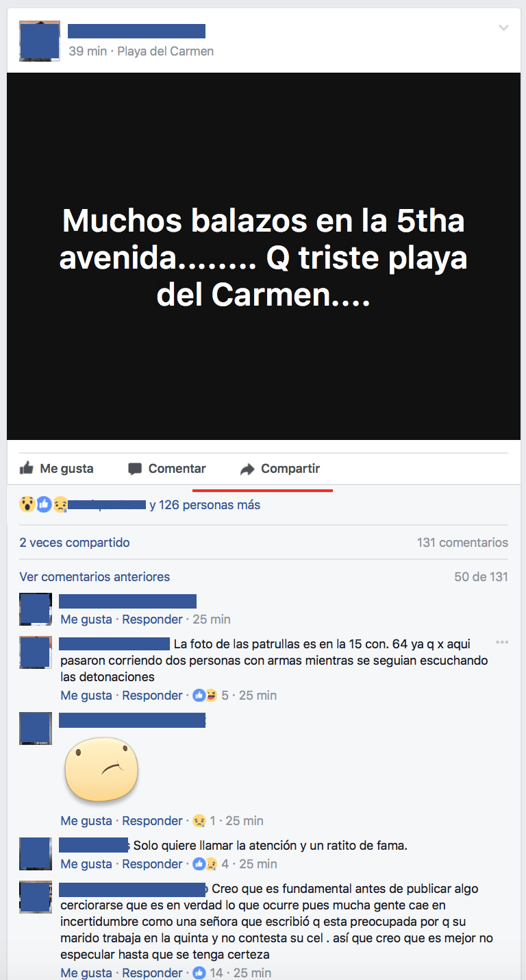Open the Playa del Carmen location link
This screenshot has width=526, height=980.
coord(166,51)
